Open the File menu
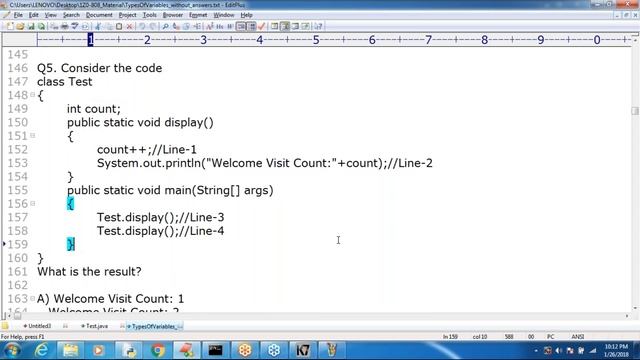Viewport: 640px width, 360px height. click(18, 15)
